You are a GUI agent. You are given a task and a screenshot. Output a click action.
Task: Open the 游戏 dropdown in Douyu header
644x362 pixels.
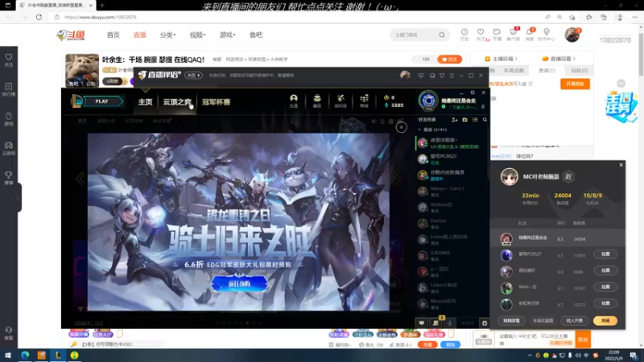(227, 35)
